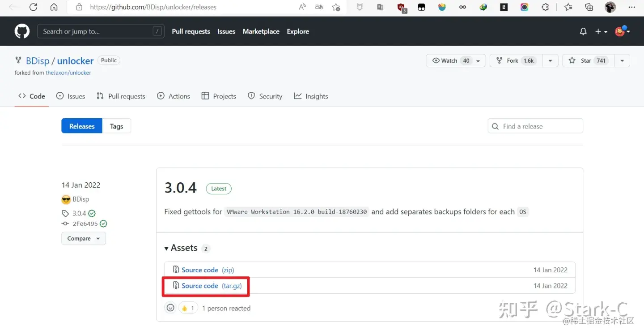Add a thumbs up reaction
This screenshot has height=335, width=644.
188,308
